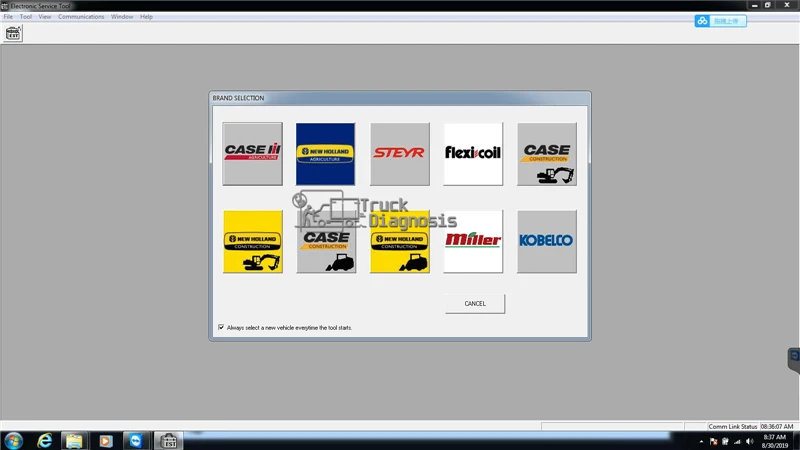Open the File menu
Screen dimensions: 800x450
pyautogui.click(x=8, y=17)
